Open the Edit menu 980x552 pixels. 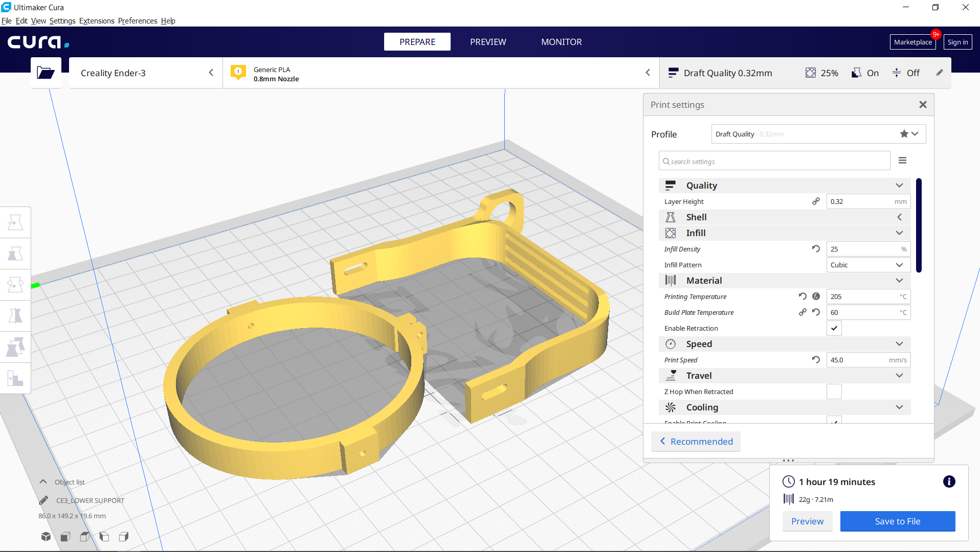tap(21, 21)
